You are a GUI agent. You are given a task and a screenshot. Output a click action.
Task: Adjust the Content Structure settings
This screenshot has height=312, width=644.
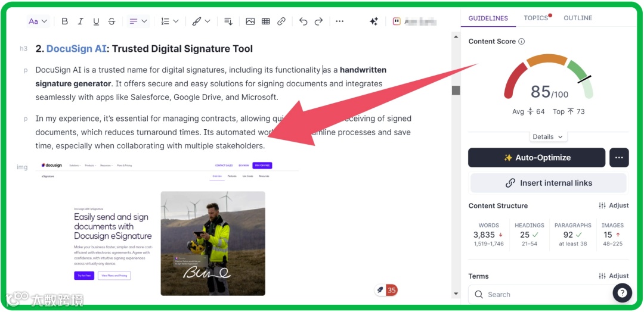[614, 205]
